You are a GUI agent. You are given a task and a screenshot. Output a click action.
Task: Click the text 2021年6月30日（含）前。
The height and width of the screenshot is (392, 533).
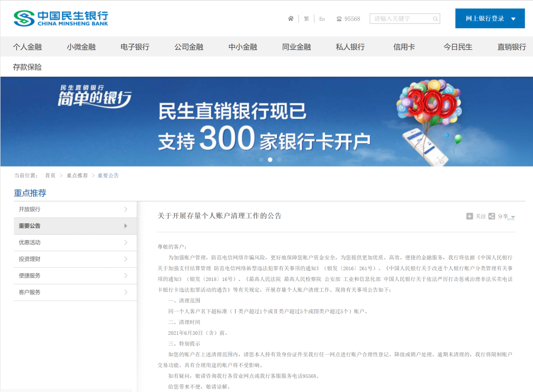198,333
